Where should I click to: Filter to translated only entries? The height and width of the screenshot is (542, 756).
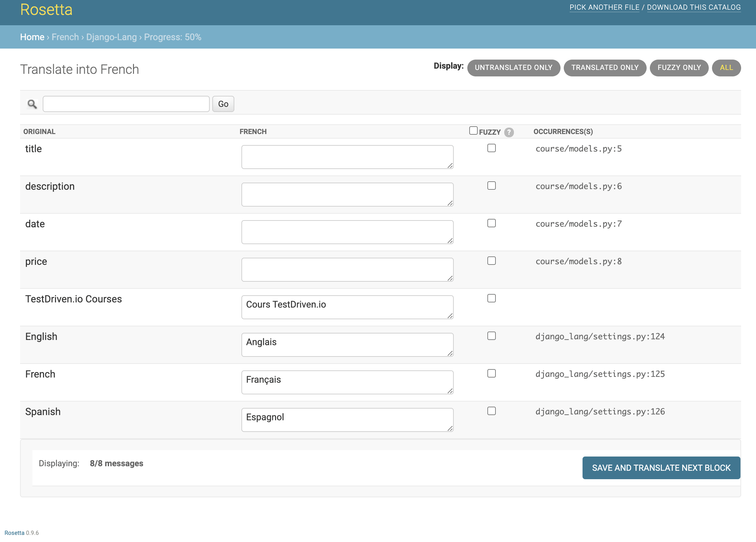pyautogui.click(x=605, y=68)
